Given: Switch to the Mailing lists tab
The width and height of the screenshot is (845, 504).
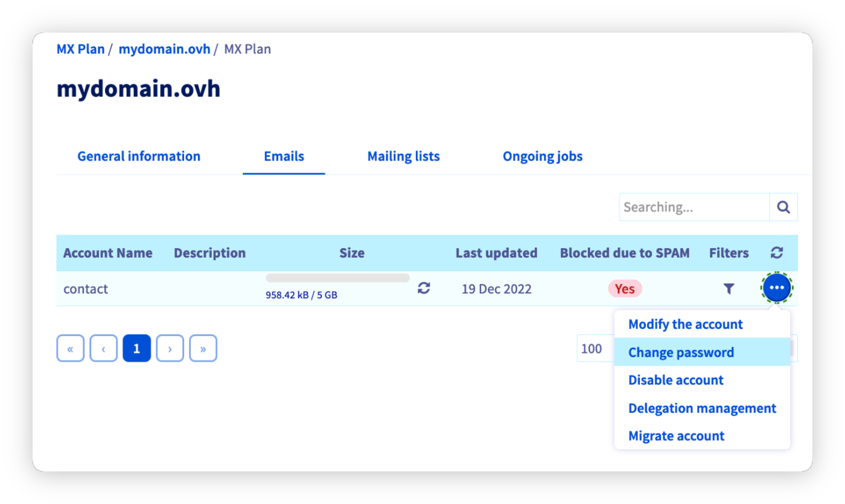Looking at the screenshot, I should tap(403, 156).
